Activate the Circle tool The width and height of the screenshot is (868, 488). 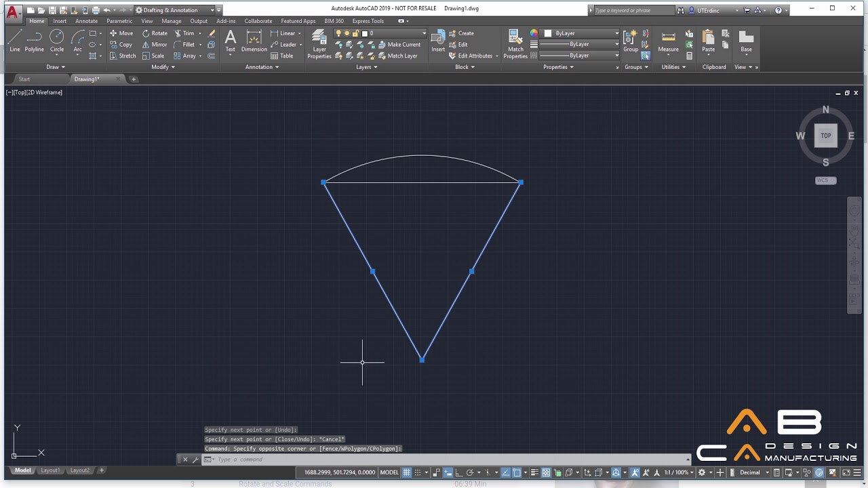(x=57, y=41)
